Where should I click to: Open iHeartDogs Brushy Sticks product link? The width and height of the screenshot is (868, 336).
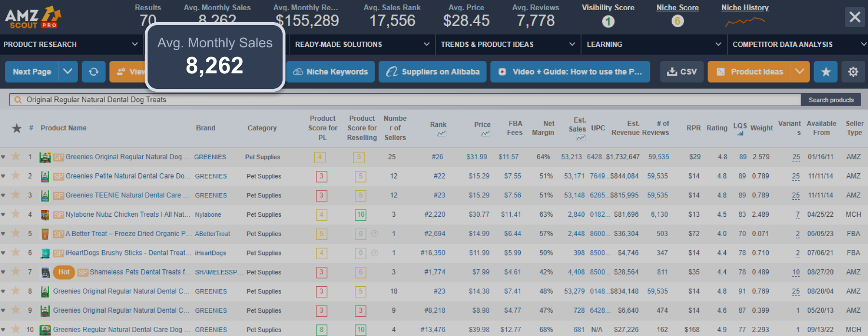pos(128,253)
